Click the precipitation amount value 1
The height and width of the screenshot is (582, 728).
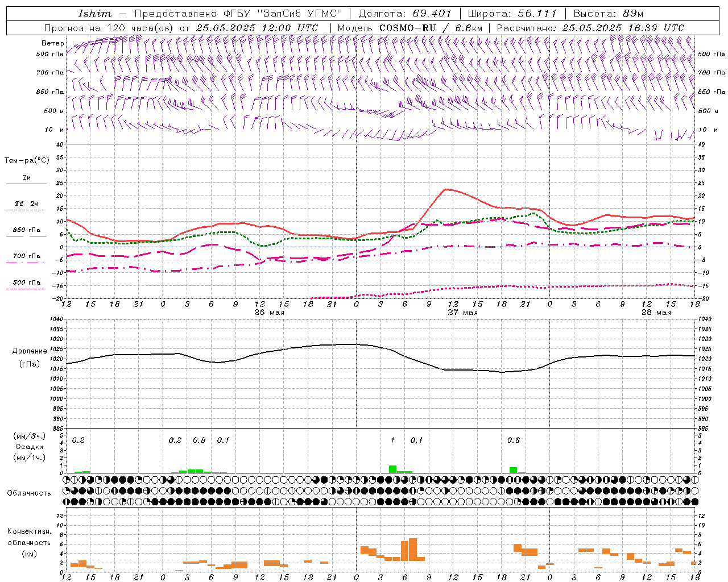pos(392,440)
